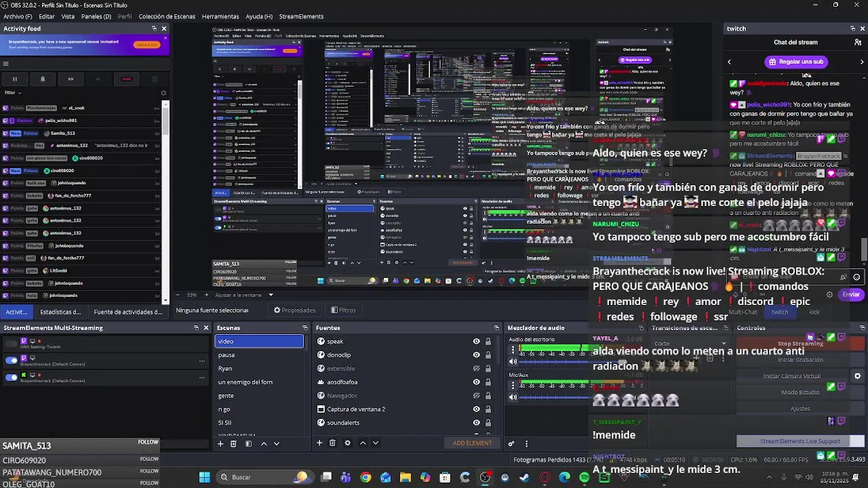
Task: Open Spotify from the taskbar
Action: pyautogui.click(x=585, y=478)
